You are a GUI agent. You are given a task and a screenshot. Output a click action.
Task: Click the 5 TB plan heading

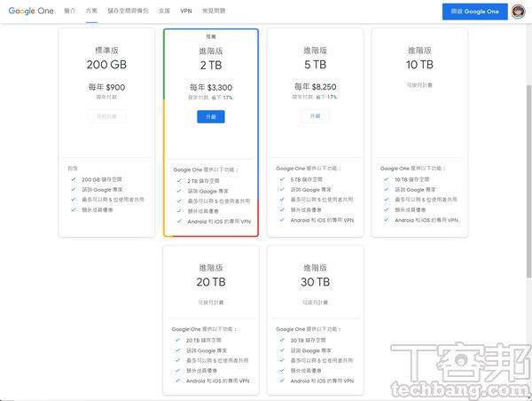(315, 65)
